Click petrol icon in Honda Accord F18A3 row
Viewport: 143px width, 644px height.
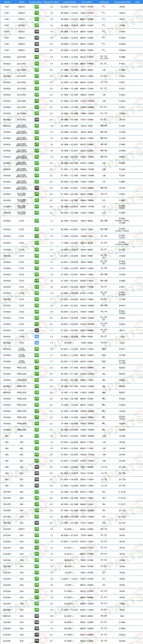[x=37, y=64]
